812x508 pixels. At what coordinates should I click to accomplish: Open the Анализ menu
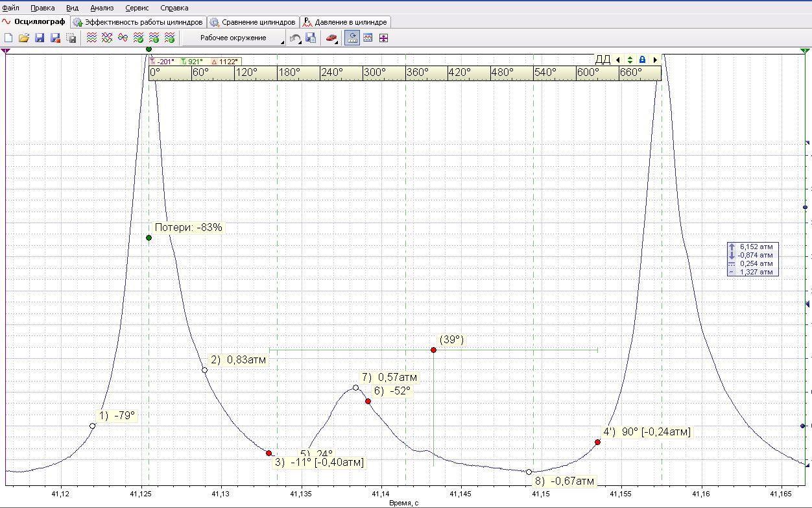102,8
